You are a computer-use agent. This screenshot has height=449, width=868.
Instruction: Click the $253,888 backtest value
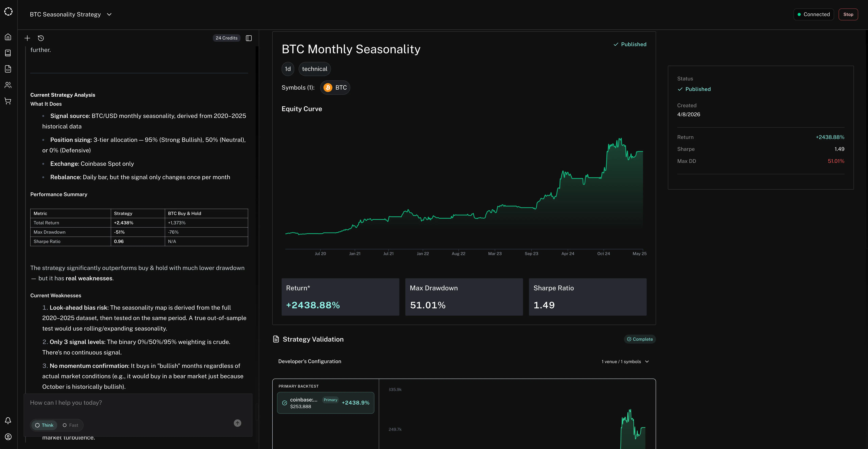pos(300,407)
